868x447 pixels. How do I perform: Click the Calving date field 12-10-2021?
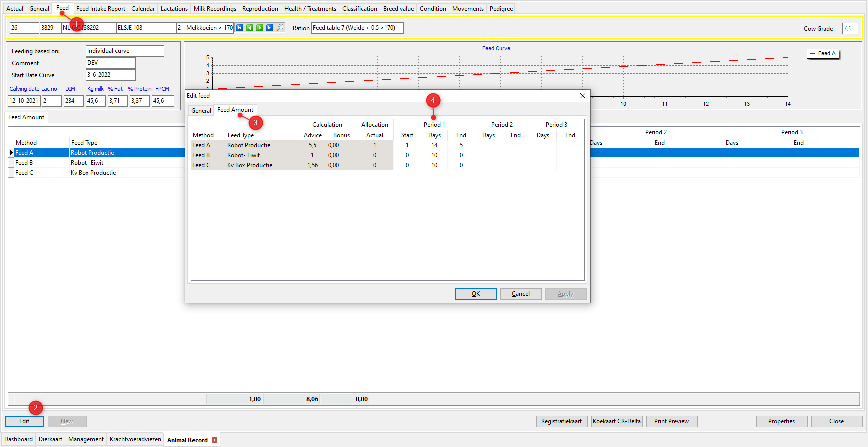pos(24,101)
